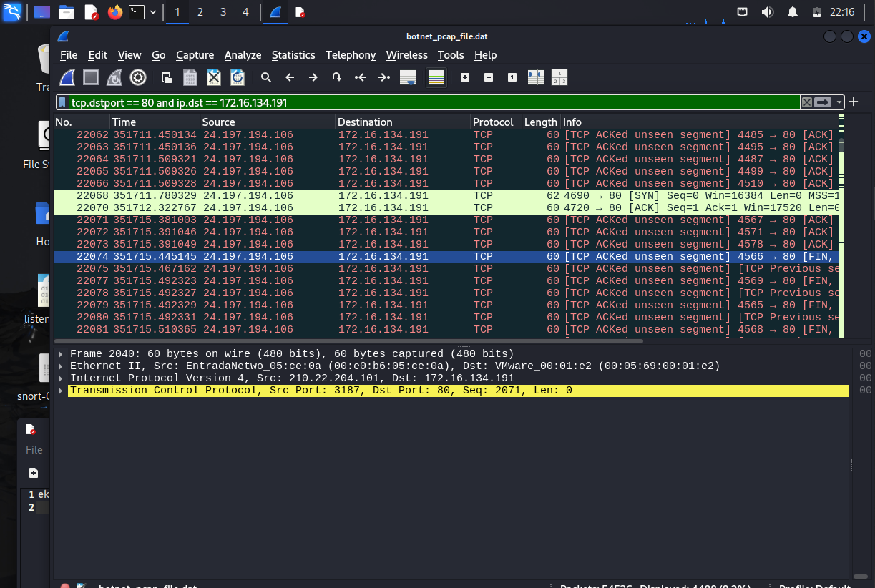This screenshot has height=588, width=875.
Task: Open the Statistics menu
Action: pyautogui.click(x=293, y=55)
